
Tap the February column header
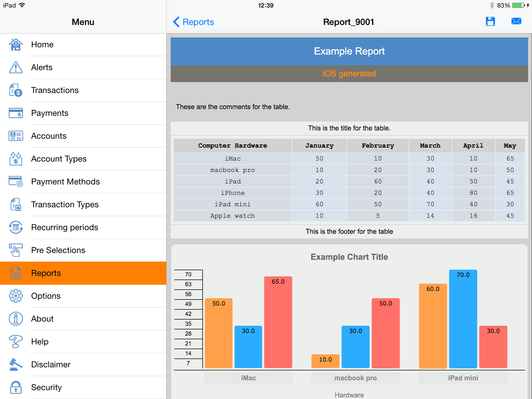pos(378,146)
